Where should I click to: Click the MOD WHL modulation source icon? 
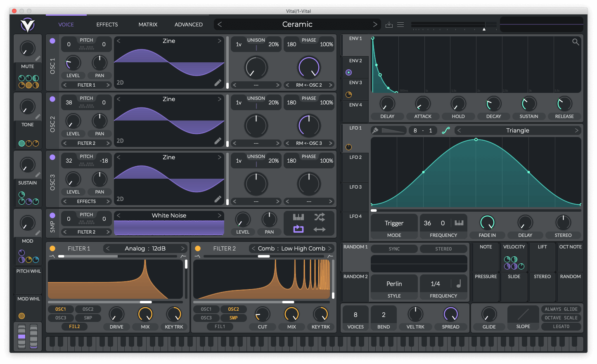(22, 316)
